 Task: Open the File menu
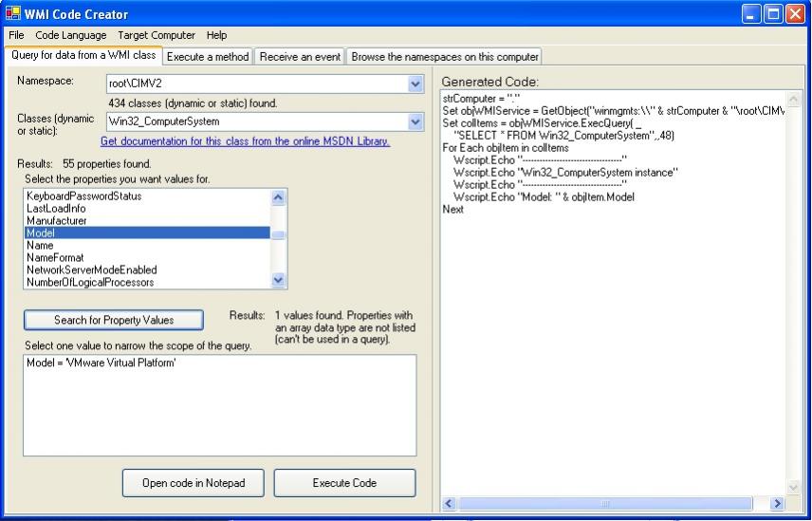16,35
